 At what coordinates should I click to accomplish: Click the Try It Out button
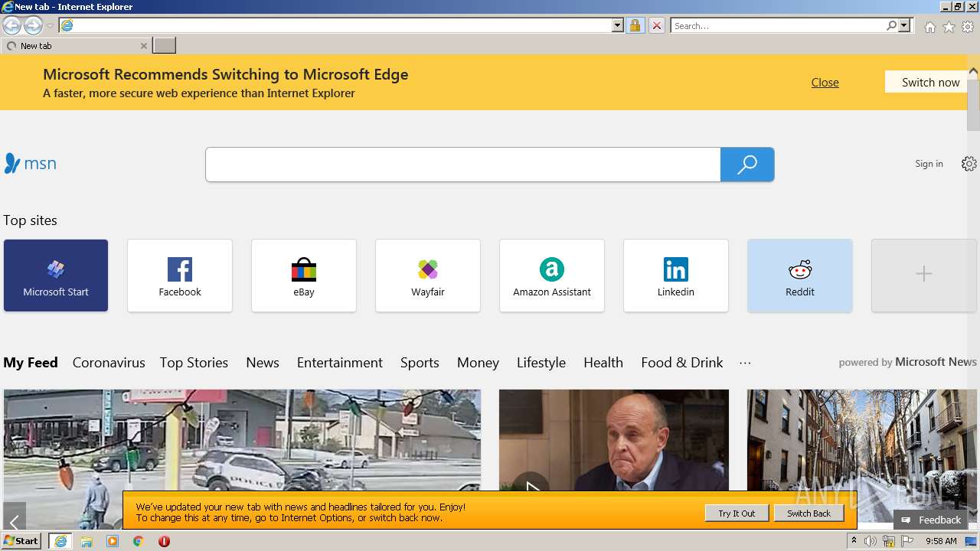pos(737,514)
